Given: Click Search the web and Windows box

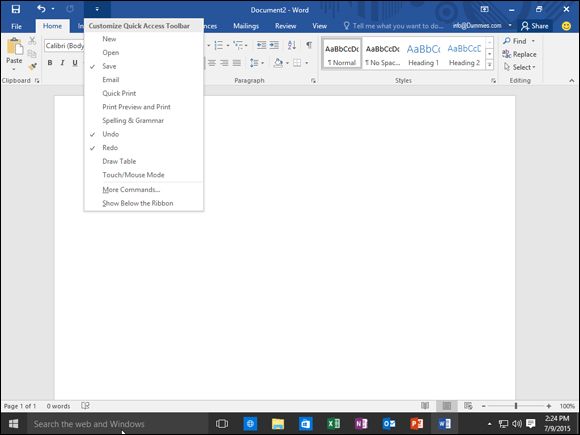Looking at the screenshot, I should click(117, 424).
